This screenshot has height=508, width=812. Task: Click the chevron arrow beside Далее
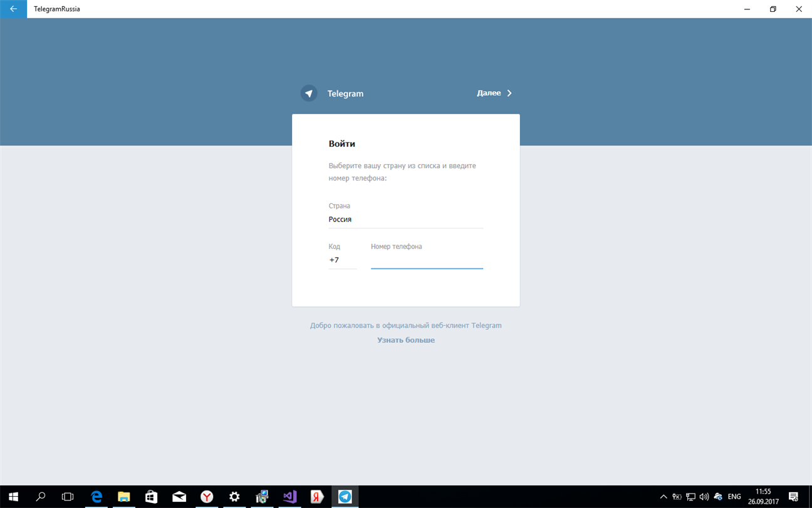[509, 93]
